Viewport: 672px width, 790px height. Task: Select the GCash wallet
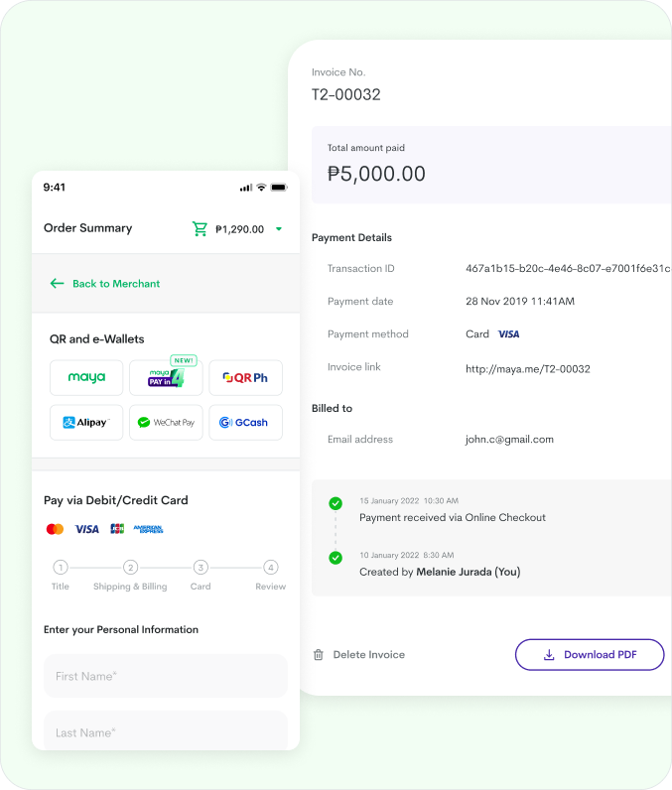(245, 423)
